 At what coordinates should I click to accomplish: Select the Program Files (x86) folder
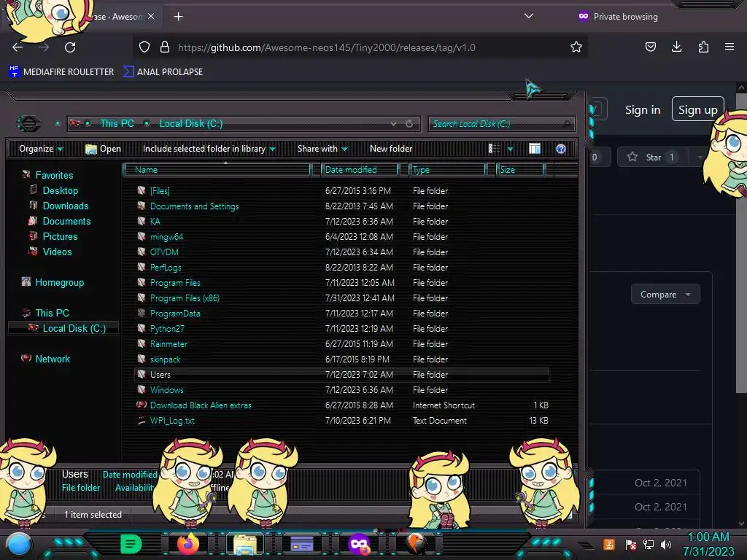[185, 298]
